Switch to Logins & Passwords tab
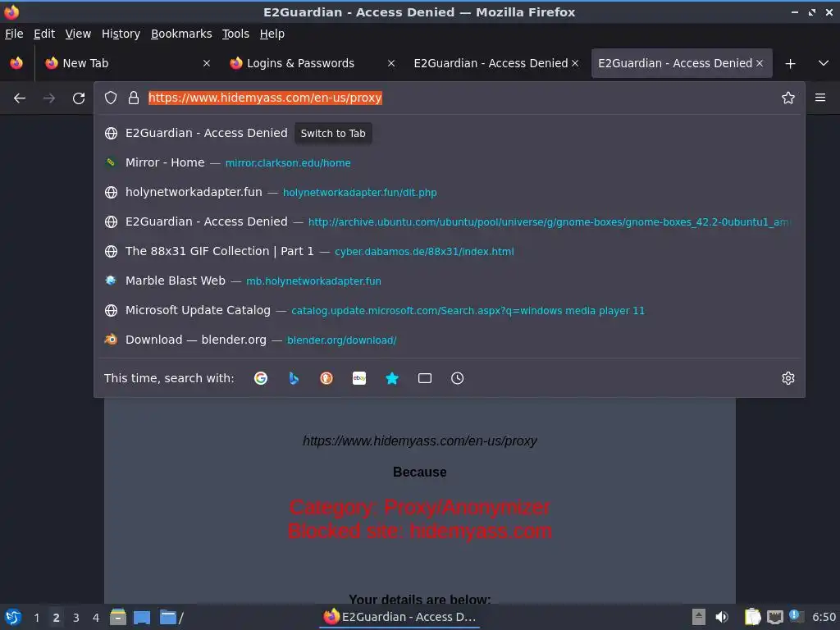This screenshot has height=630, width=840. (311, 63)
